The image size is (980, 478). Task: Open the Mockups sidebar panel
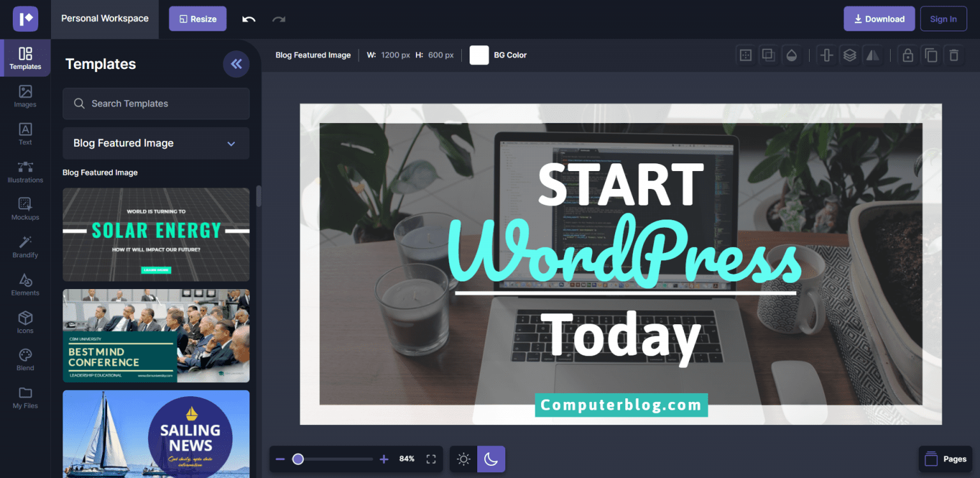[26, 209]
